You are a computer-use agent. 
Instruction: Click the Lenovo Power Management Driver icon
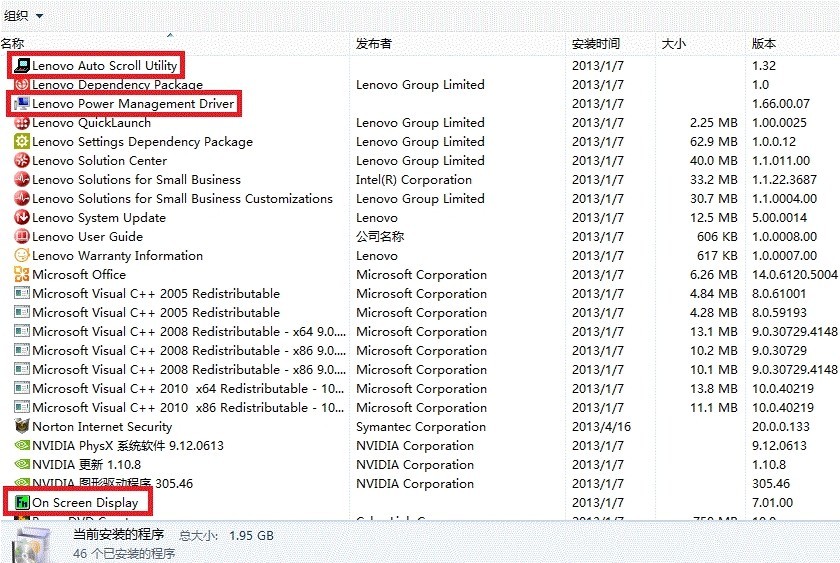tap(22, 103)
